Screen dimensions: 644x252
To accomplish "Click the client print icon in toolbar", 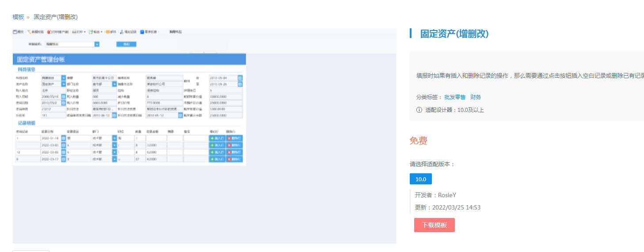I will 50,32.
